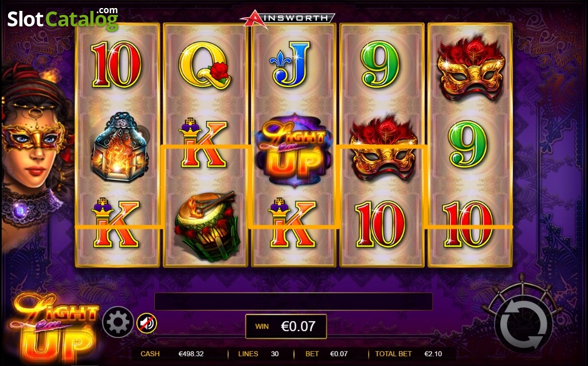Click the WIN amount display box
The height and width of the screenshot is (366, 588).
[286, 326]
